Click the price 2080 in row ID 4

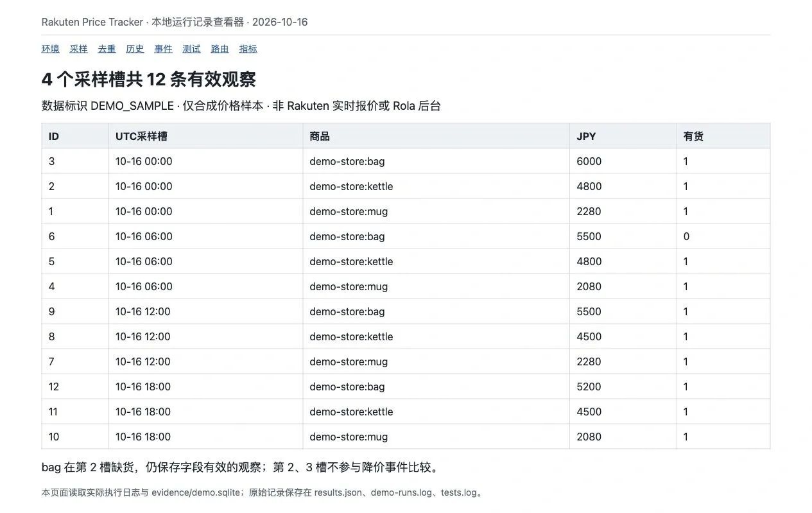pos(589,286)
